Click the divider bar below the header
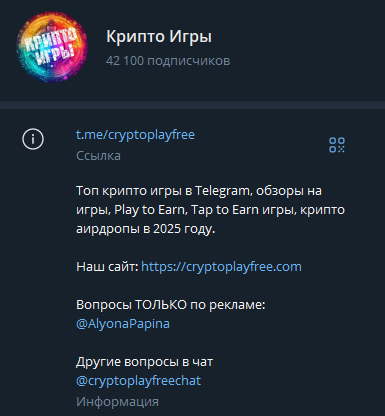Image resolution: width=385 pixels, height=416 pixels. tap(192, 105)
